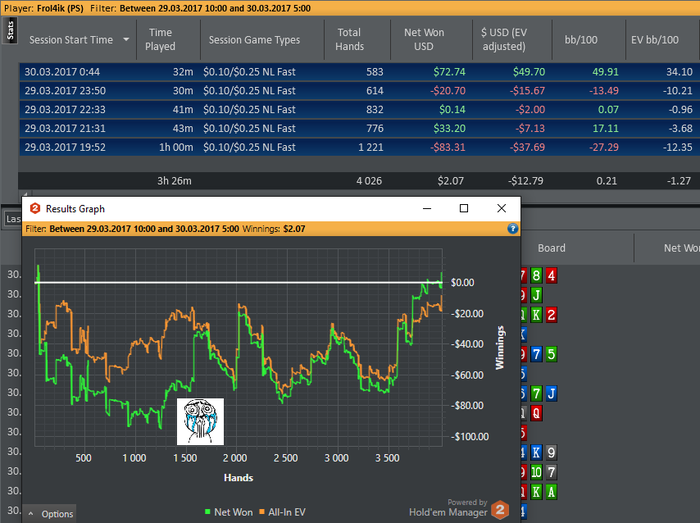Click the green 10 board card
Viewport: 700px width, 523px height.
tap(536, 472)
